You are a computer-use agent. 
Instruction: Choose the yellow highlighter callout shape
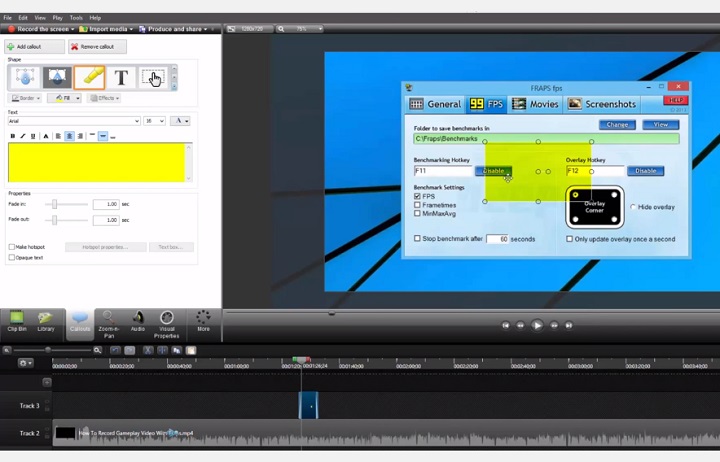pos(90,77)
